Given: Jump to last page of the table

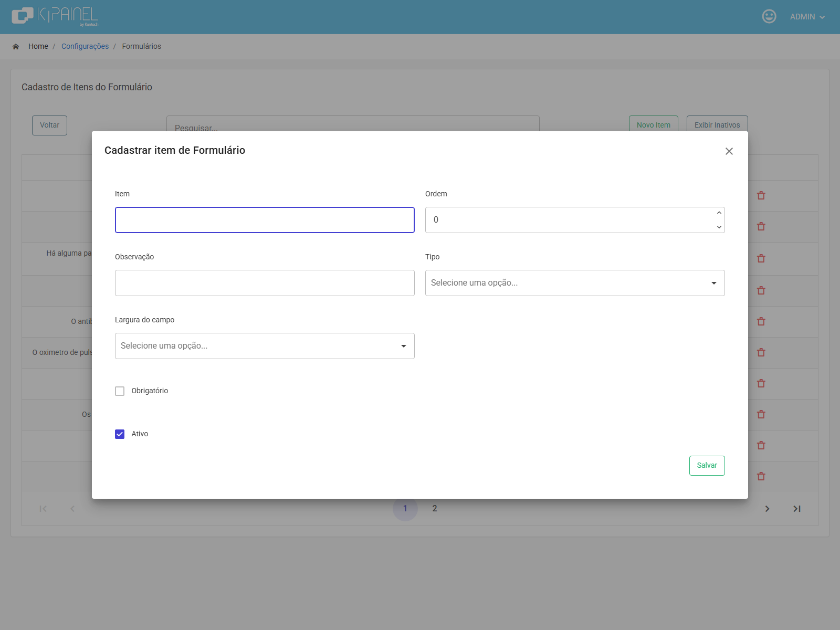Looking at the screenshot, I should pyautogui.click(x=797, y=509).
